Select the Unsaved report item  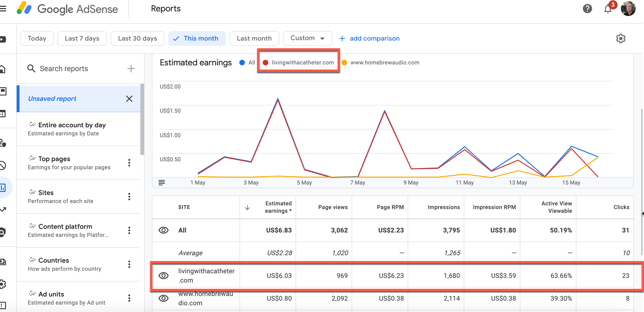click(79, 99)
